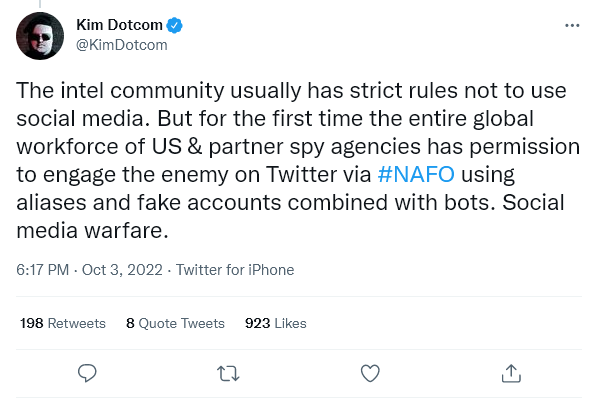
Task: Open the share tweet icon
Action: tap(511, 373)
